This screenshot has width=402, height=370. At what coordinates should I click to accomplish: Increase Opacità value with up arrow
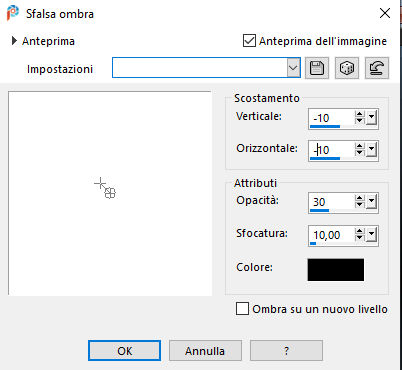359,198
